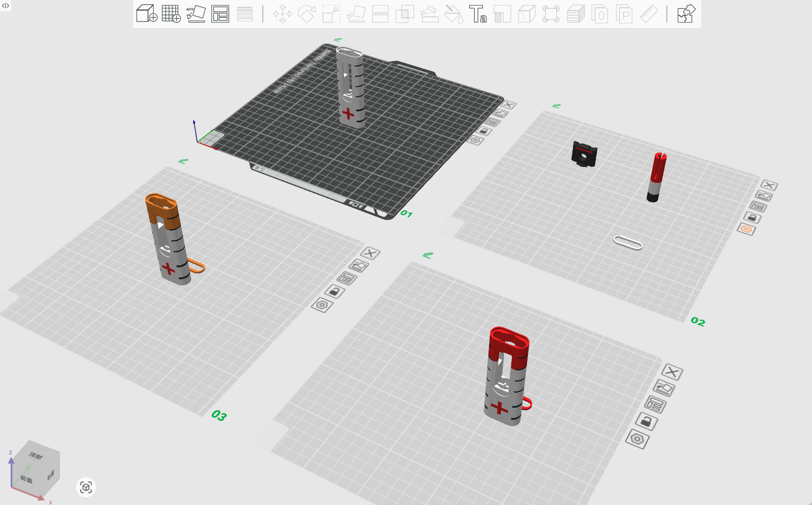Auto orient objects on plate 02
Image resolution: width=812 pixels, height=505 pixels.
point(764,196)
